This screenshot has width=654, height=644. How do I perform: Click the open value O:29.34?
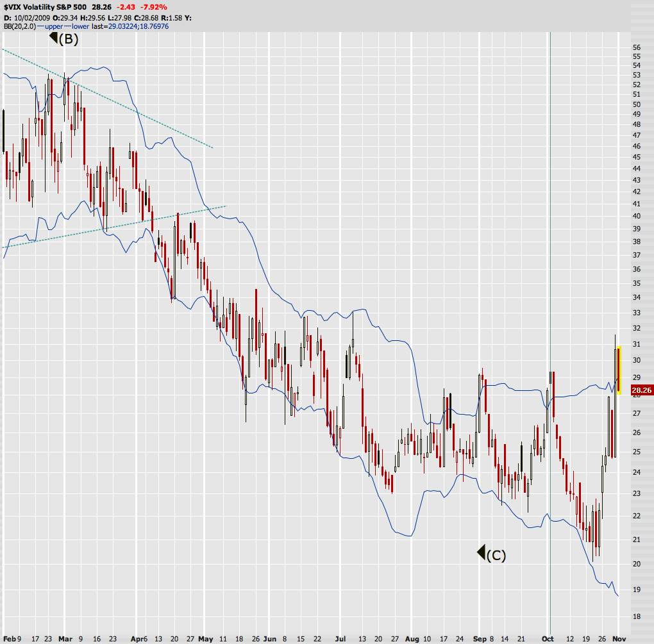65,18
